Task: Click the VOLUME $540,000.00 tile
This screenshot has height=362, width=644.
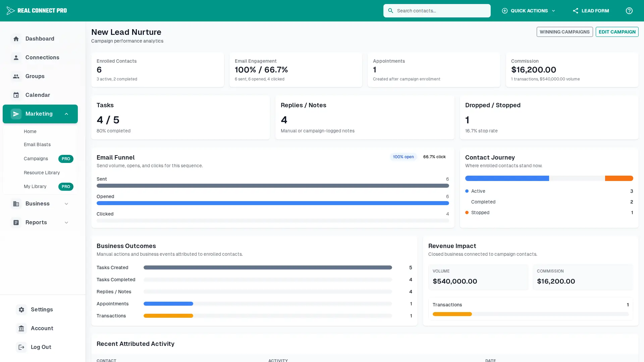Action: (478, 277)
